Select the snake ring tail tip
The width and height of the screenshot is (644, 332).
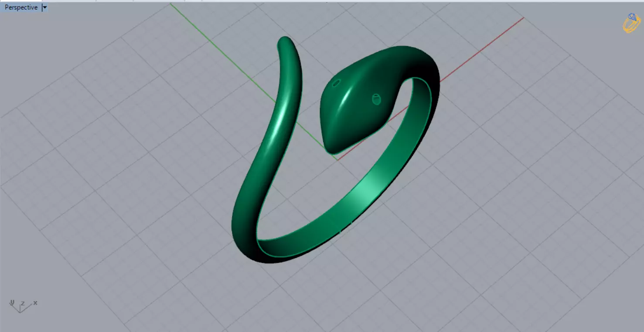point(286,44)
